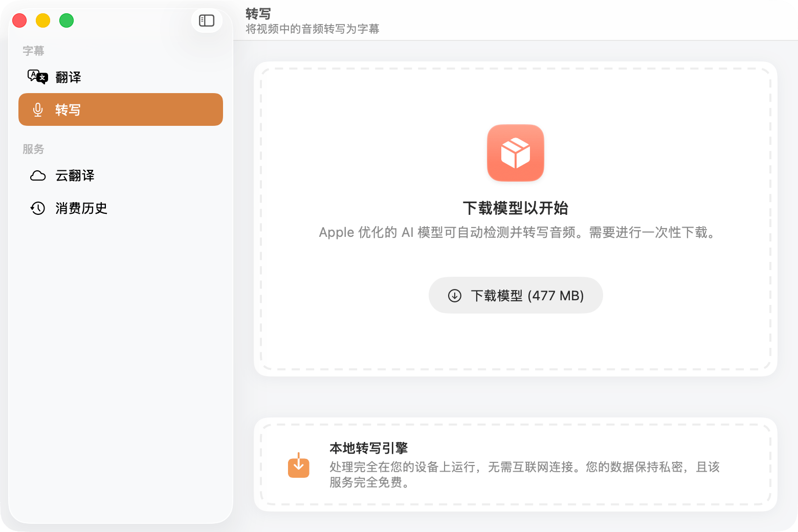The height and width of the screenshot is (532, 798).
Task: Download the 477 MB model
Action: coord(516,295)
